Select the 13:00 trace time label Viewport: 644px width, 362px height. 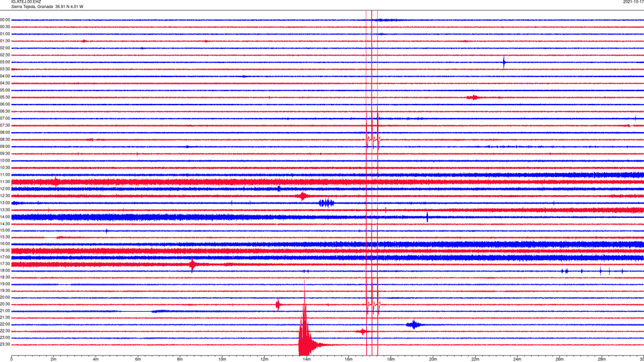pyautogui.click(x=5, y=202)
